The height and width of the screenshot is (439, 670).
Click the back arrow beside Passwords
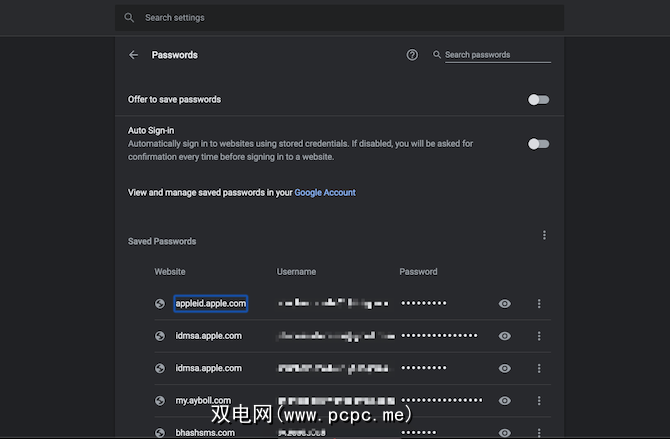click(x=134, y=56)
